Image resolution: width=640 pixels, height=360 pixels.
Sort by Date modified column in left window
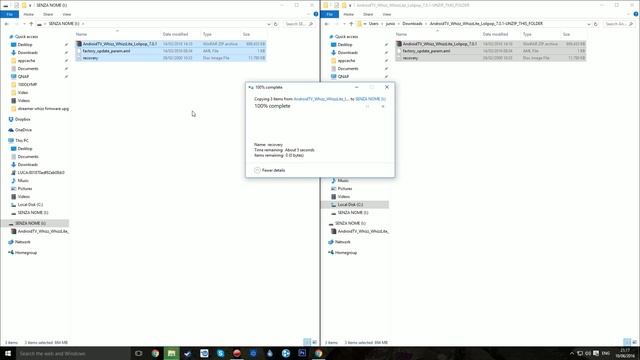pyautogui.click(x=175, y=34)
